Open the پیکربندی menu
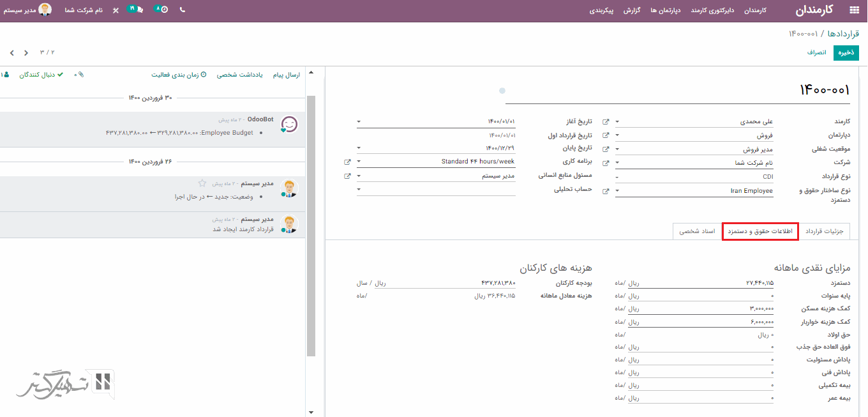The width and height of the screenshot is (868, 417). point(601,10)
